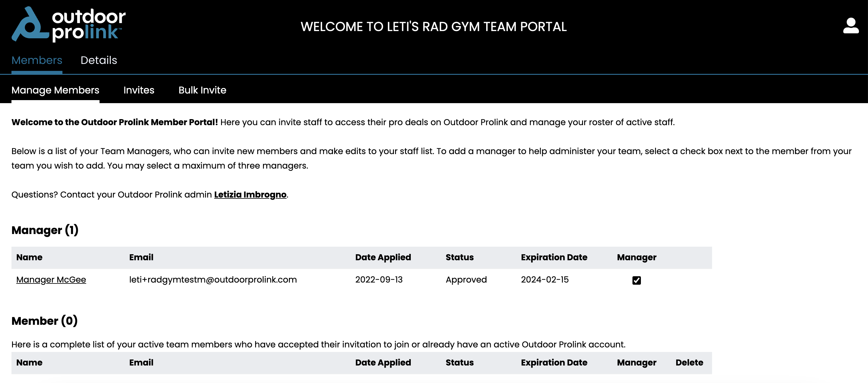Click the Approved status cell
Screen dimensions: 868x383
click(x=466, y=280)
